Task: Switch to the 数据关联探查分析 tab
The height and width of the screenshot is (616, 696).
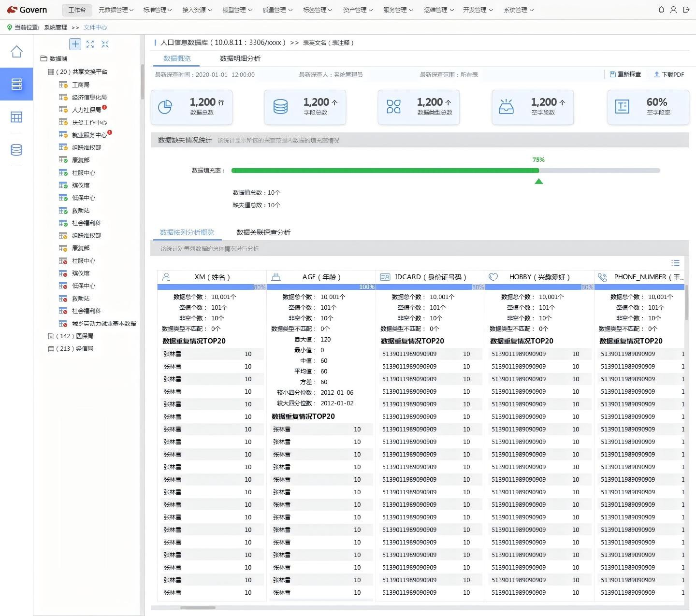Action: pos(263,232)
